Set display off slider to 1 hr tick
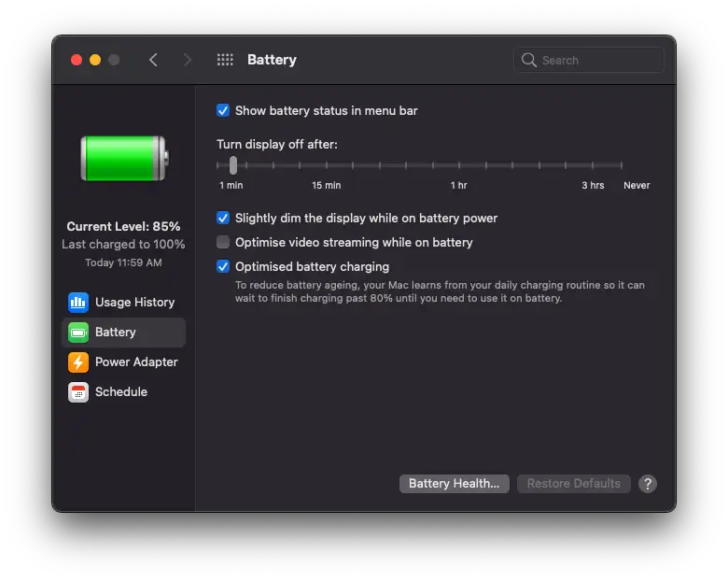 (x=459, y=165)
